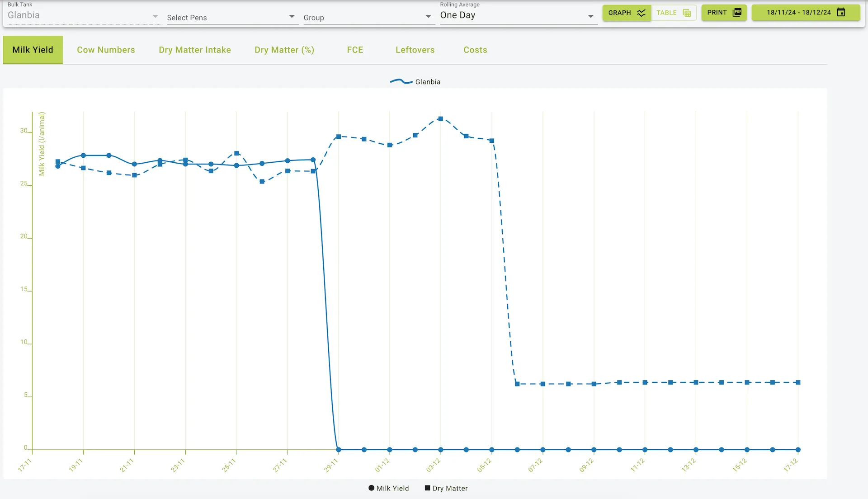
Task: Open the Dry Matter Intake tab
Action: (x=195, y=50)
